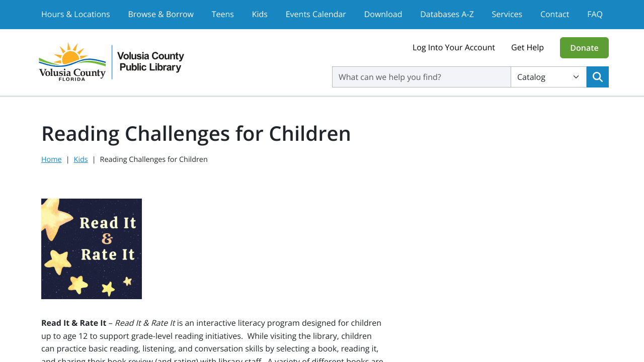Click the Read It & Rate It image
The width and height of the screenshot is (644, 362).
click(x=91, y=248)
